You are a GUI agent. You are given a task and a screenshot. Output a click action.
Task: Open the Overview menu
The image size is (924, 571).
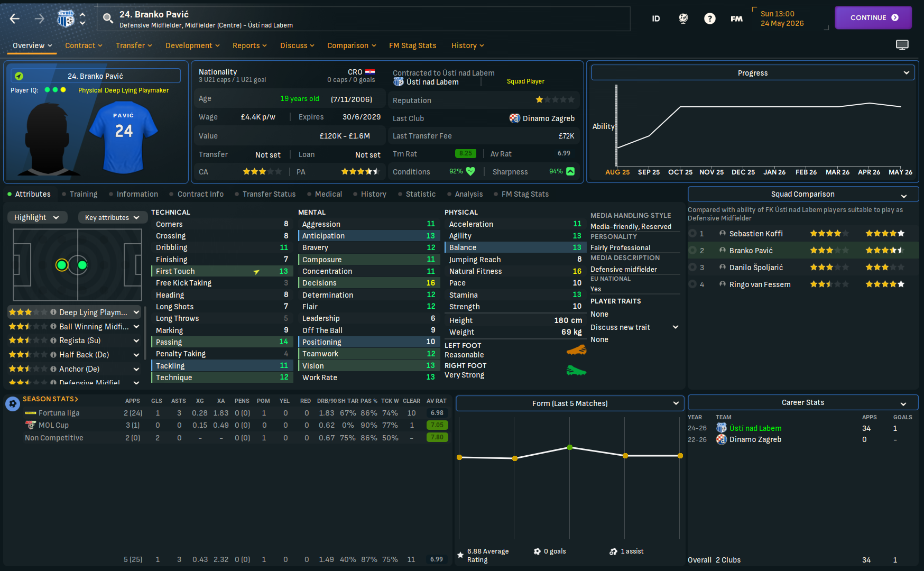pos(32,45)
